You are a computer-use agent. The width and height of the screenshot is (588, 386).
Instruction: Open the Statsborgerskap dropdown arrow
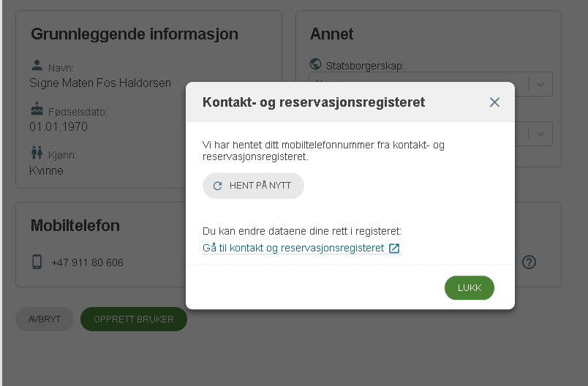540,84
